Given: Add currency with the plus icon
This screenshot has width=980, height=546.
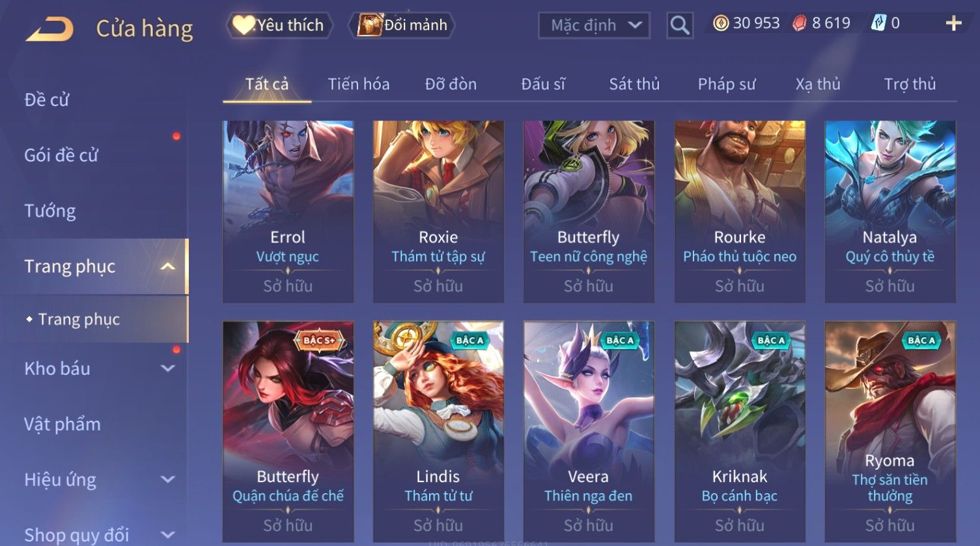Looking at the screenshot, I should pyautogui.click(x=953, y=23).
